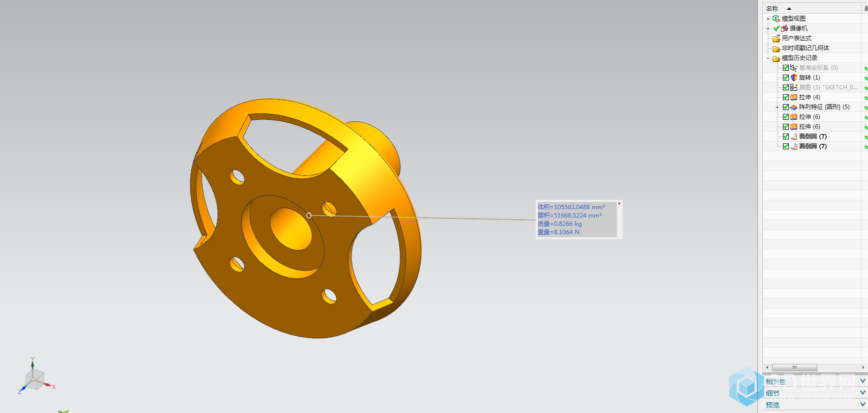The image size is (868, 413).
Task: Click the 体积=105563.0488 mm³ value
Action: [x=571, y=207]
